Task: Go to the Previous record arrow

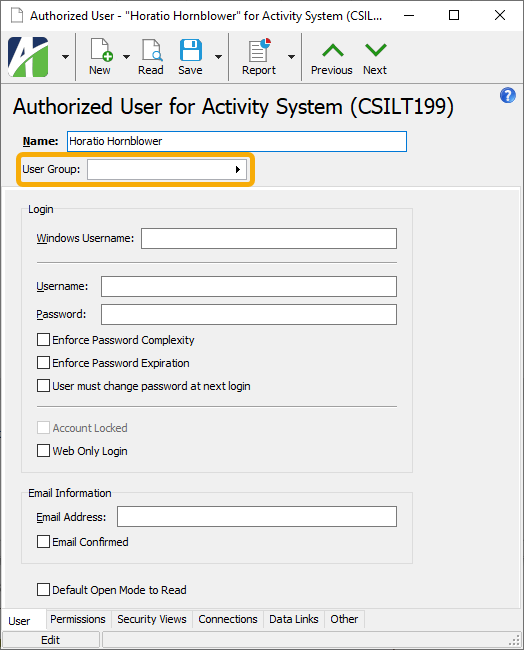Action: (332, 51)
